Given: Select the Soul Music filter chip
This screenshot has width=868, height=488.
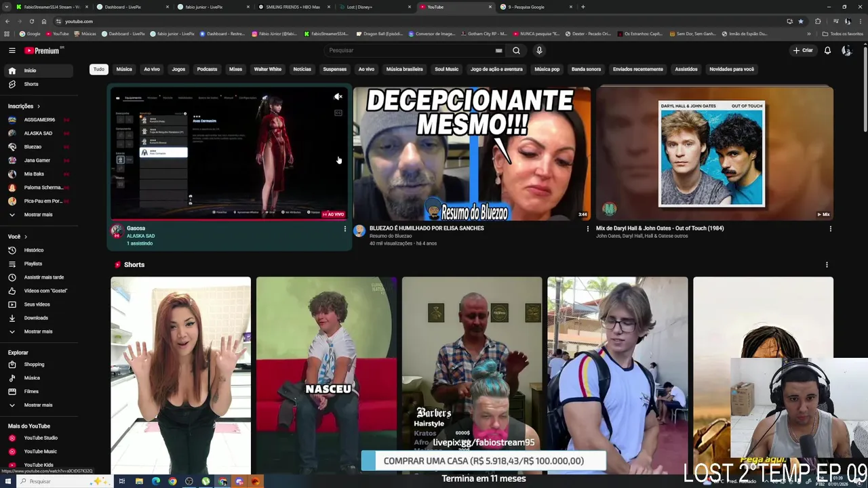Looking at the screenshot, I should pos(446,69).
